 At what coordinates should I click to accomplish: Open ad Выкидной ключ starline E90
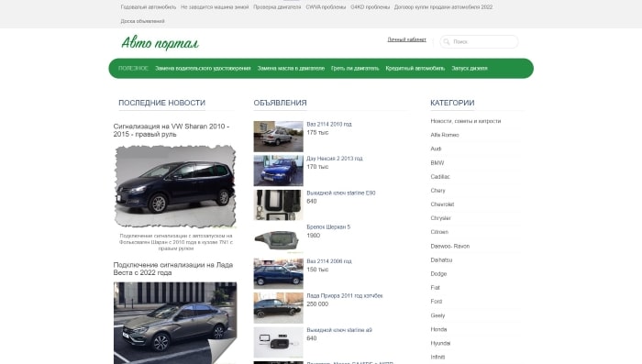point(341,193)
